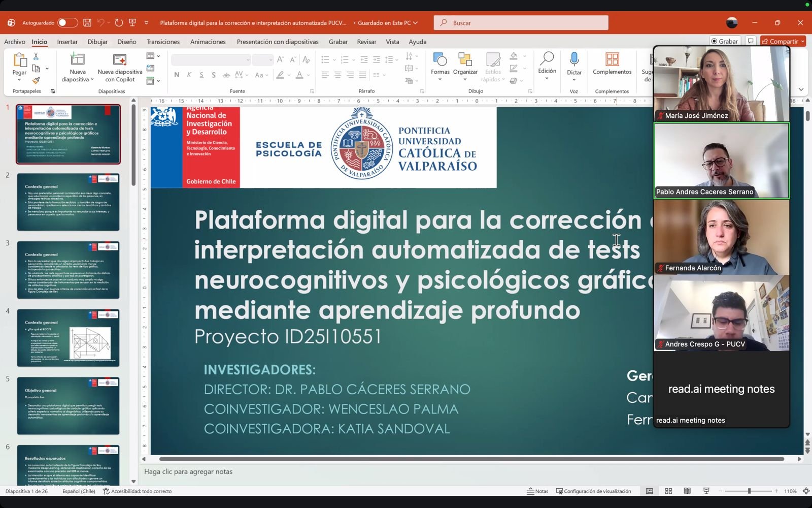
Task: Open the Formas shapes dropdown
Action: point(440,79)
